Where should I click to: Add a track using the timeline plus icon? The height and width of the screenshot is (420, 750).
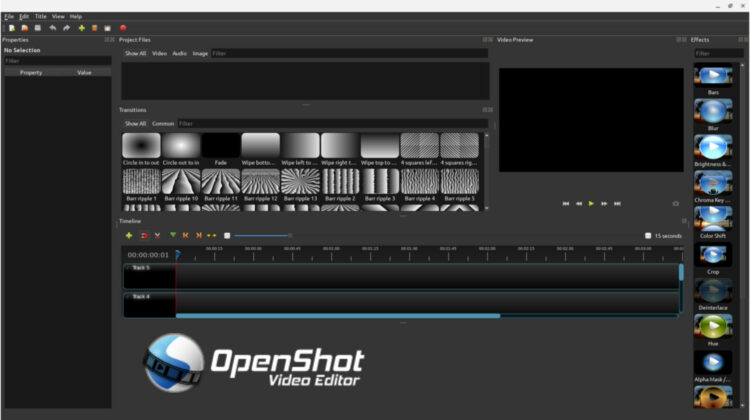[129, 235]
